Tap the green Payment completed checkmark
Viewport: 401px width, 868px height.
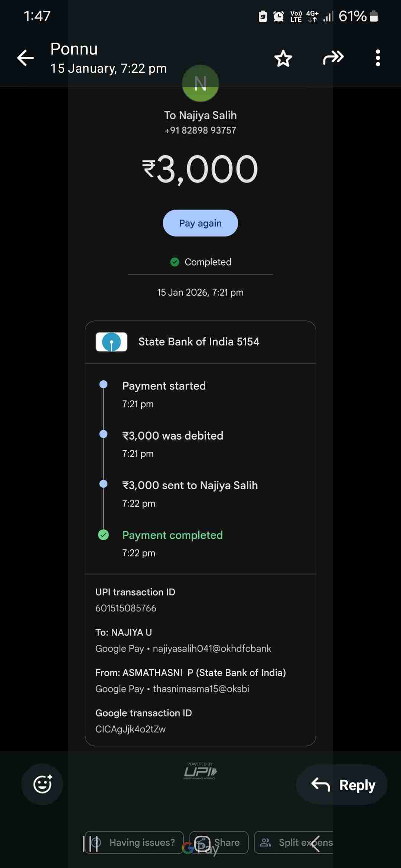[103, 535]
